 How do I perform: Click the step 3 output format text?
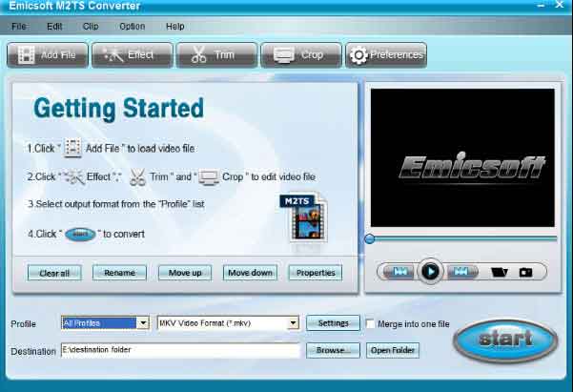coord(116,204)
